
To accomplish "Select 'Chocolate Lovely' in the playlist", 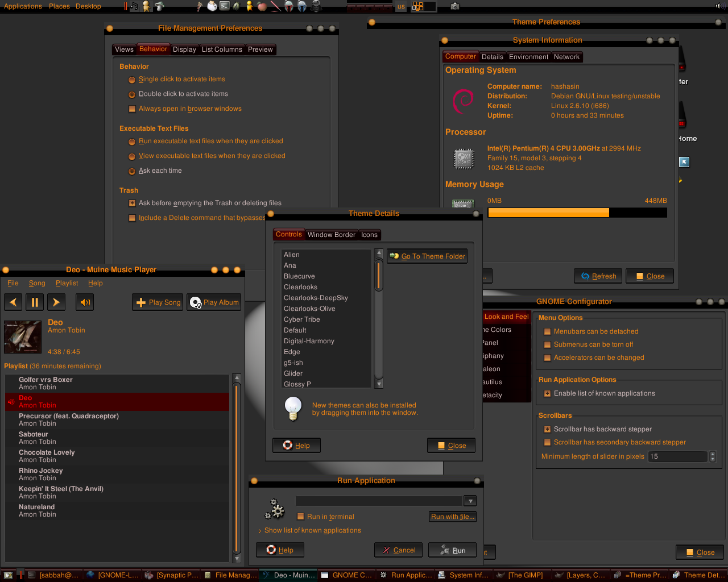I will pyautogui.click(x=117, y=456).
